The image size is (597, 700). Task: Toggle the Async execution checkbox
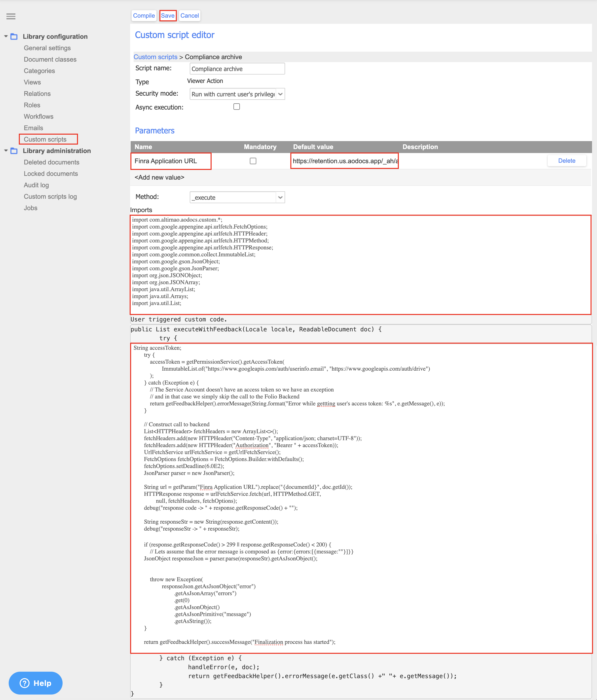pos(236,107)
